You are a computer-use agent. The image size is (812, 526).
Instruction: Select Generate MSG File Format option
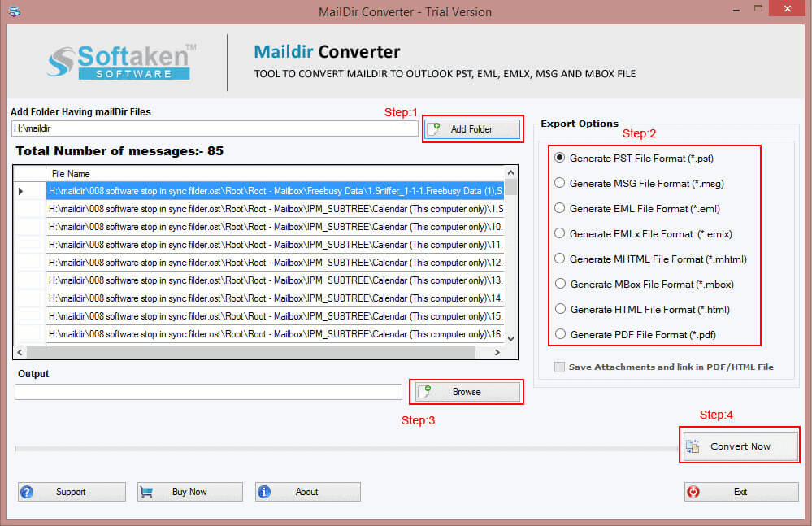click(640, 183)
